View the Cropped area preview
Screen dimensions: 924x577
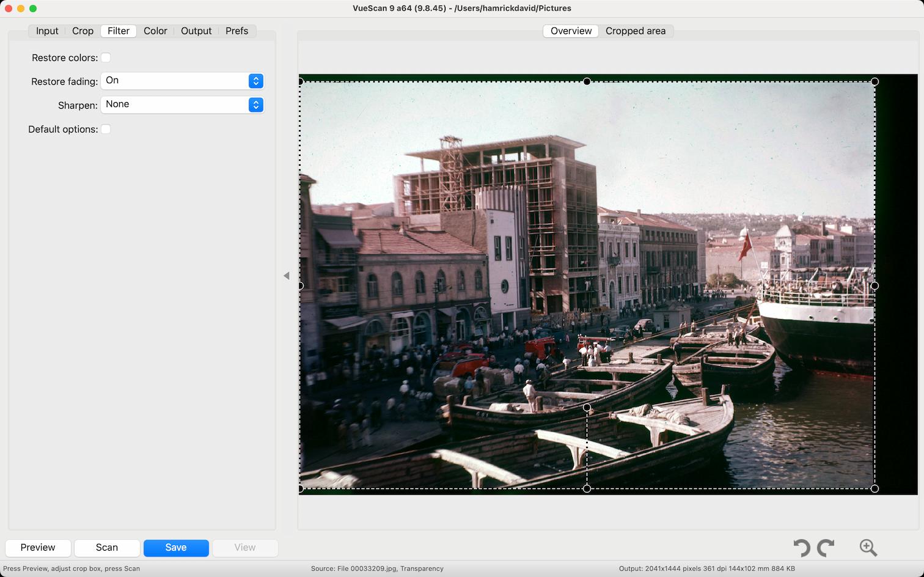tap(636, 31)
